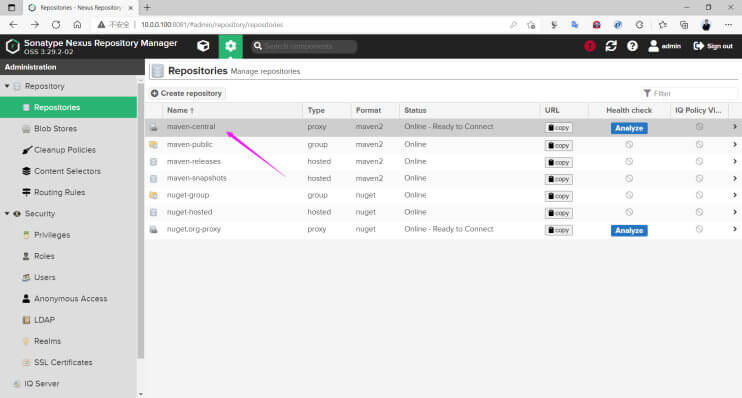Copy URL of nuget.org-proxy
The image size is (742, 398).
tap(559, 230)
